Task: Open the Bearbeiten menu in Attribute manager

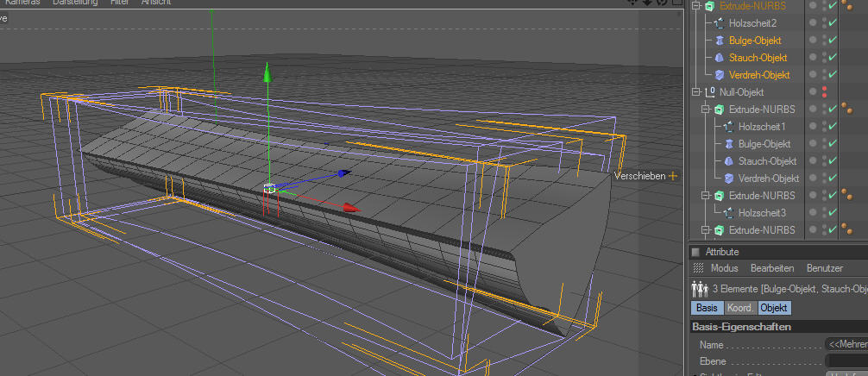Action: pos(772,268)
